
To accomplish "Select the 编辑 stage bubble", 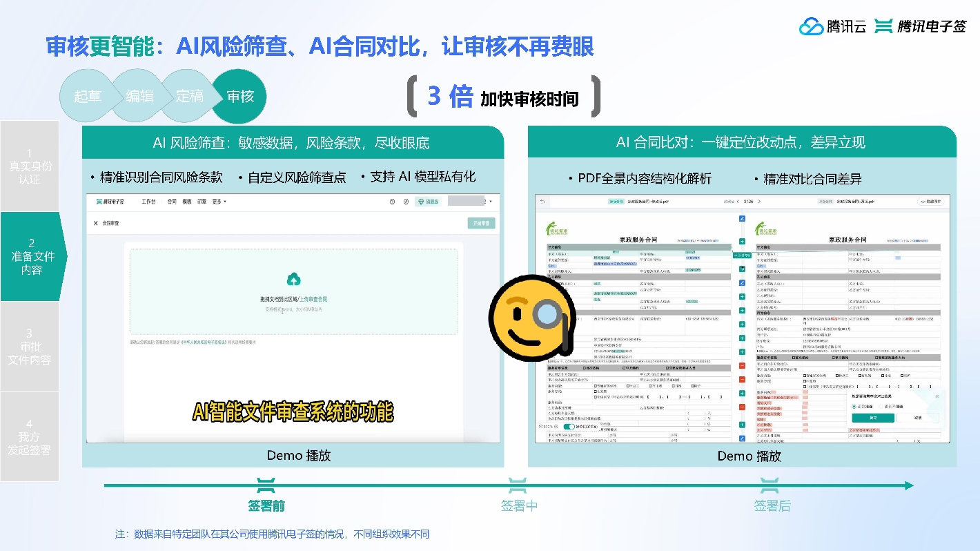I will [139, 97].
